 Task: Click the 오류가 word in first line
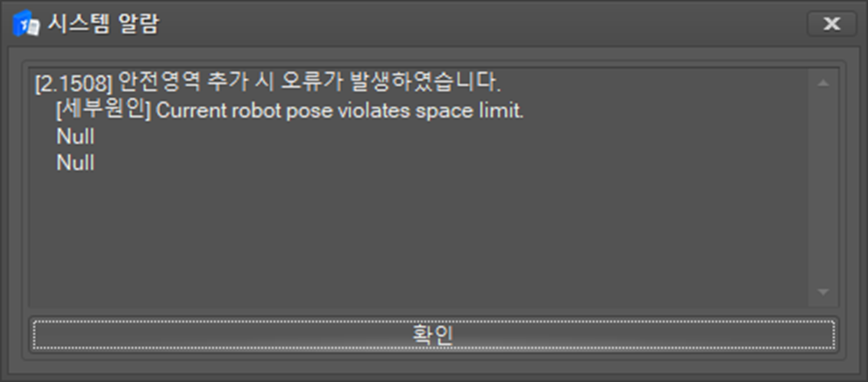point(312,82)
